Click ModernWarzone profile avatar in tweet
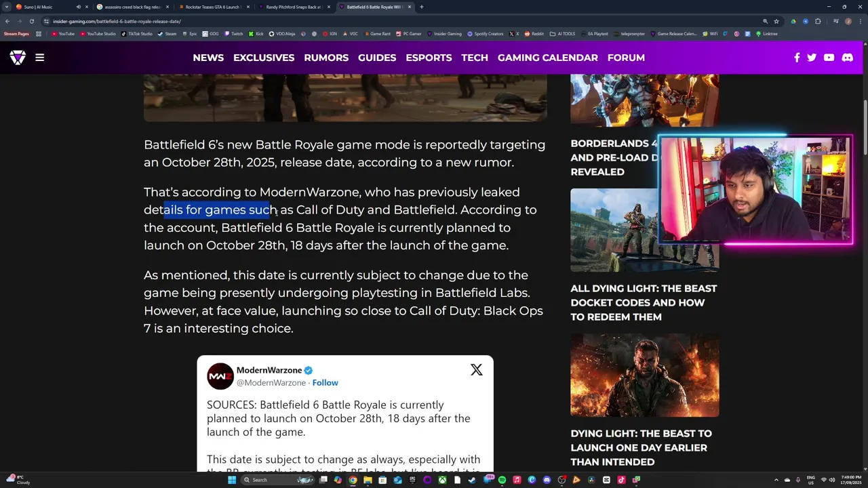The width and height of the screenshot is (868, 488). [220, 376]
